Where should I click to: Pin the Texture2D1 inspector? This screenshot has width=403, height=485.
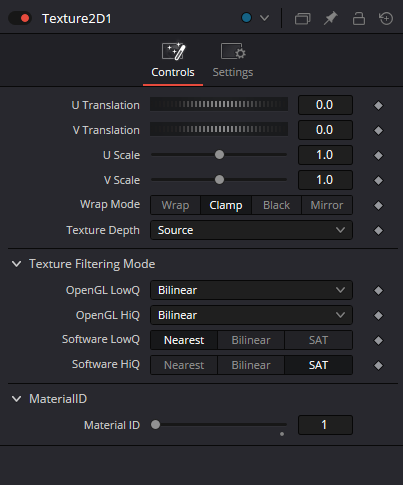331,18
